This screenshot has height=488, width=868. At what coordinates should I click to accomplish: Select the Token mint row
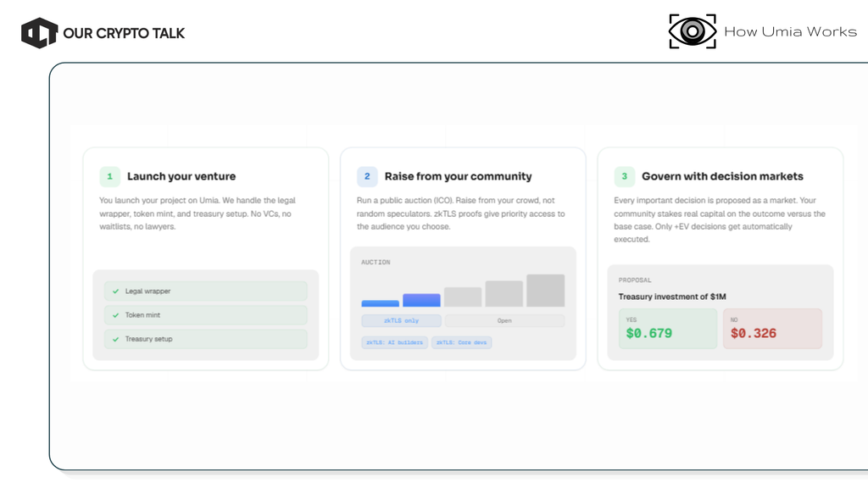click(x=205, y=315)
